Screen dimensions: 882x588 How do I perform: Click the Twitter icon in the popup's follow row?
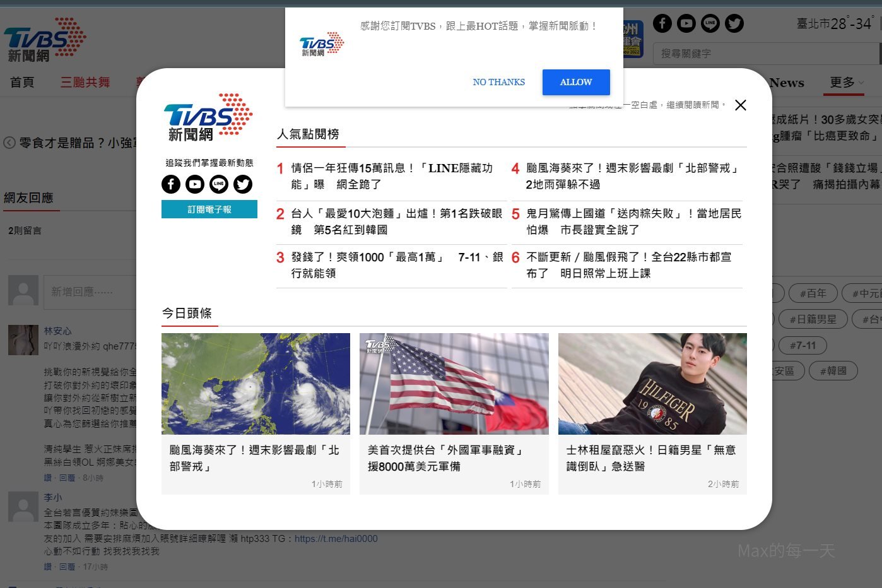click(243, 184)
